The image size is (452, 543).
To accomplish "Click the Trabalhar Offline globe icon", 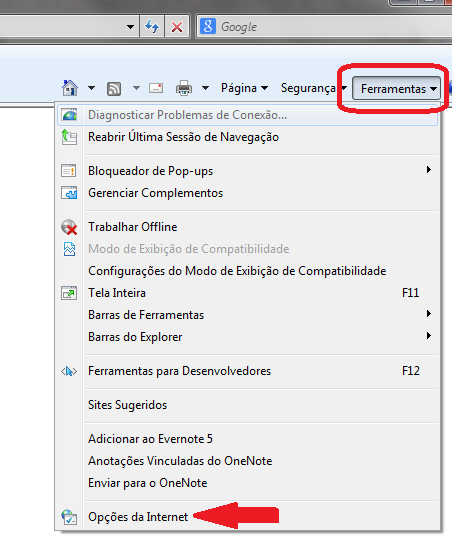I will point(69,227).
